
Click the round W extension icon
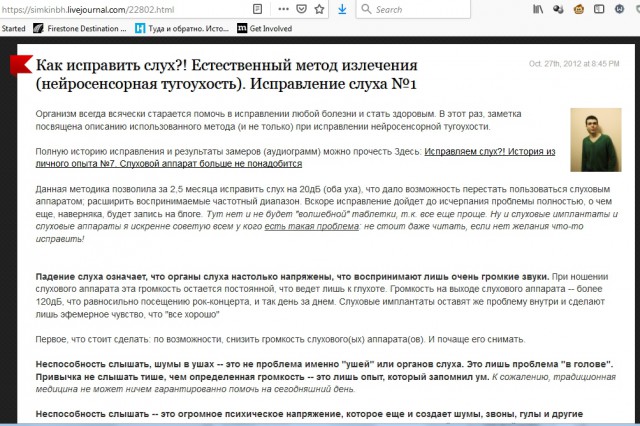[619, 9]
